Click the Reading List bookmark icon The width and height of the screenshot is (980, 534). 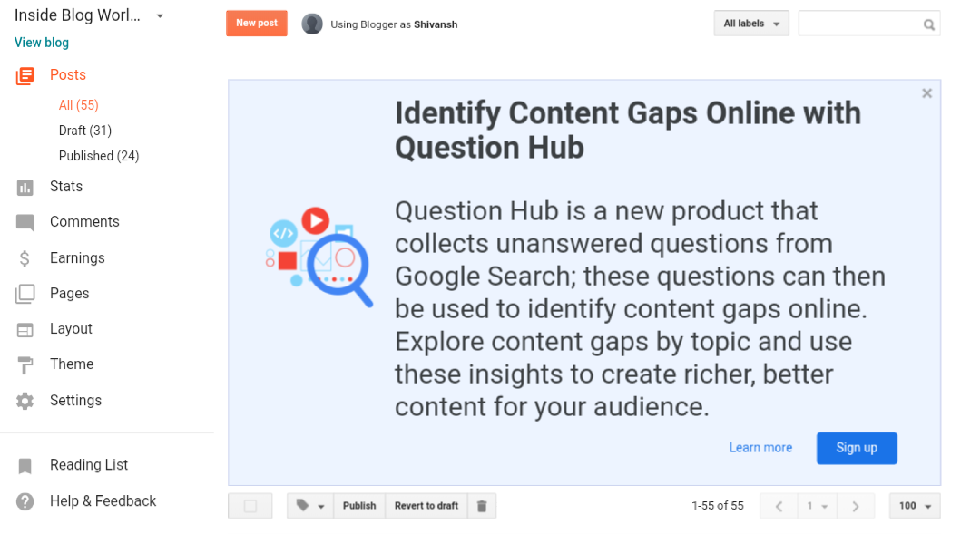pyautogui.click(x=25, y=466)
